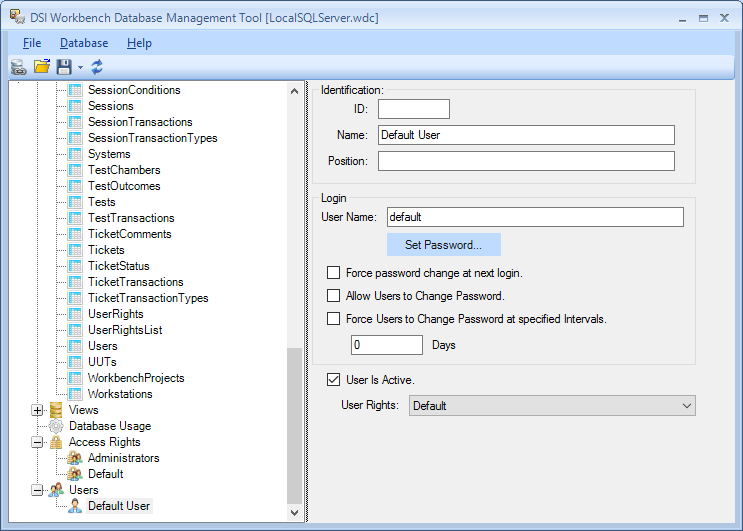Minimize the Workbench window
Screen dimensions: 743x531
(x=682, y=18)
